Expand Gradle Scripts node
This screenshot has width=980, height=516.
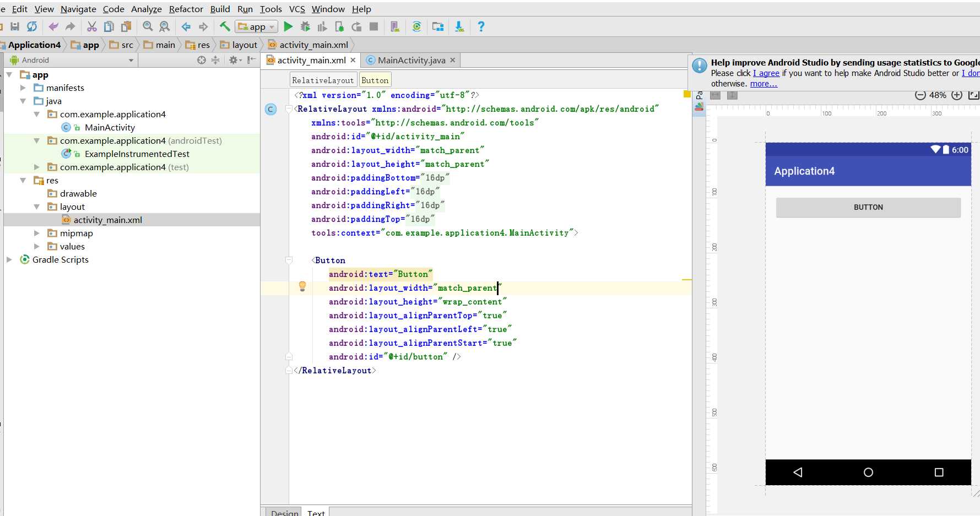coord(9,259)
